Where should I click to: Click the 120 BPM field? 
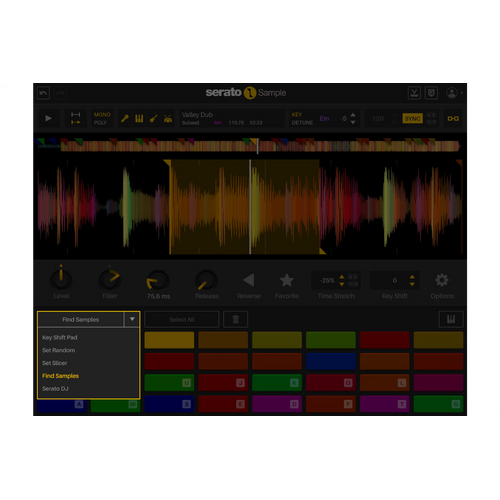point(378,118)
